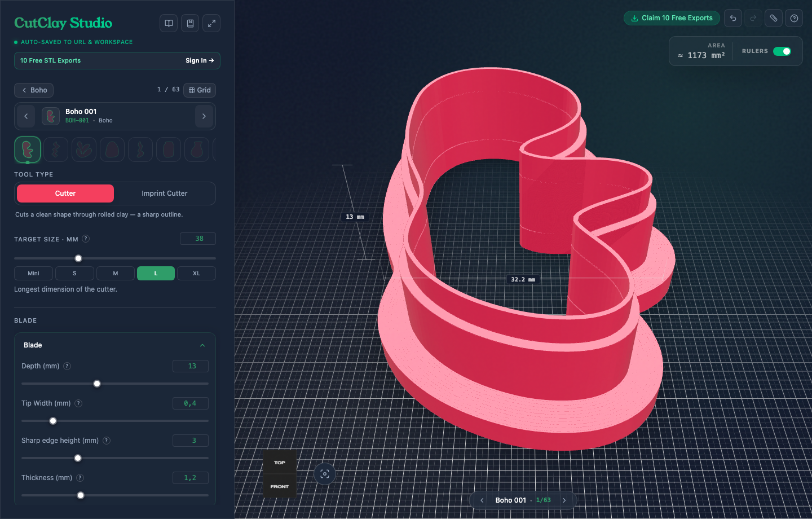Click the Target Size value field showing 38
This screenshot has height=519, width=812.
point(198,239)
